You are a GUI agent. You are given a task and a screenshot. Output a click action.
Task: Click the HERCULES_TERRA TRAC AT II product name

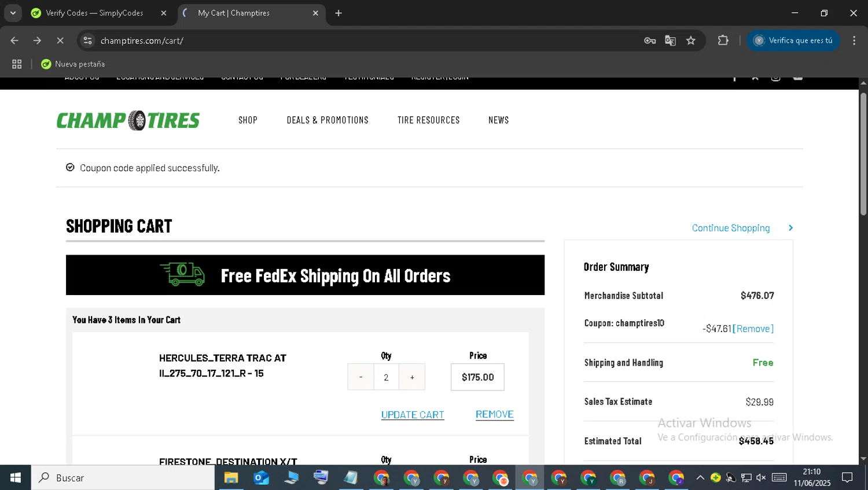[x=223, y=366]
